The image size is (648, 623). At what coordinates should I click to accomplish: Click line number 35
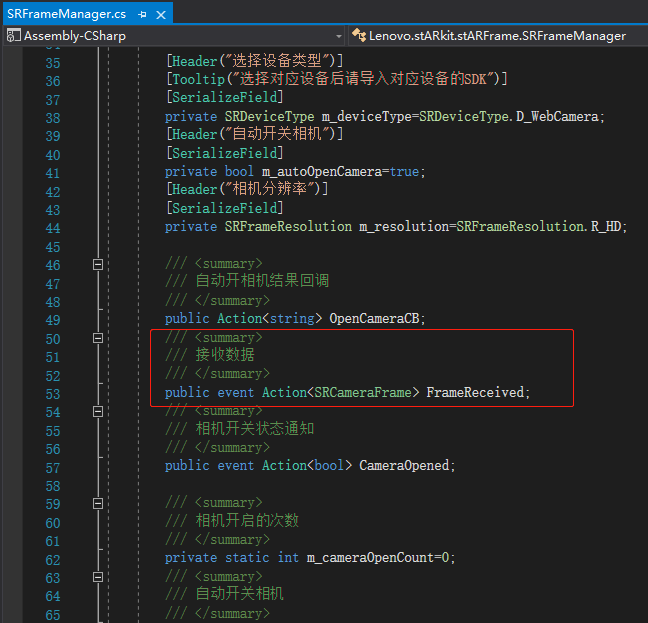click(53, 63)
